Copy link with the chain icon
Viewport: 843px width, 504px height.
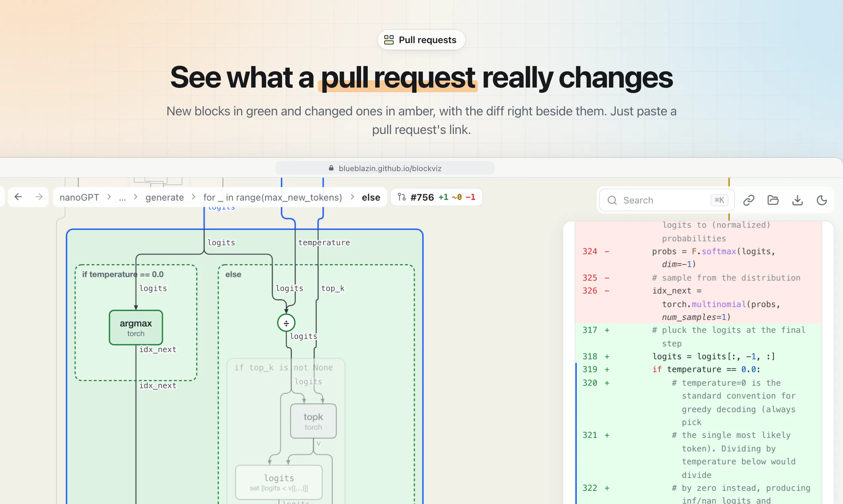point(748,200)
